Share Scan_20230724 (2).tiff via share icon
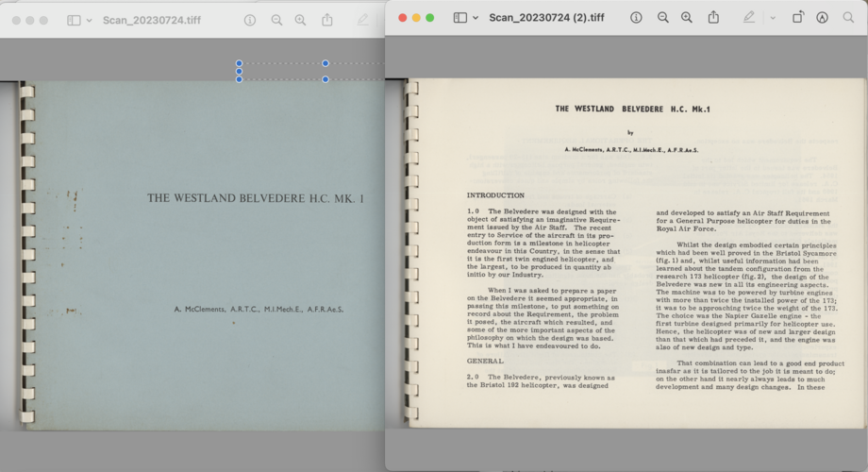This screenshot has height=472, width=868. click(x=713, y=17)
